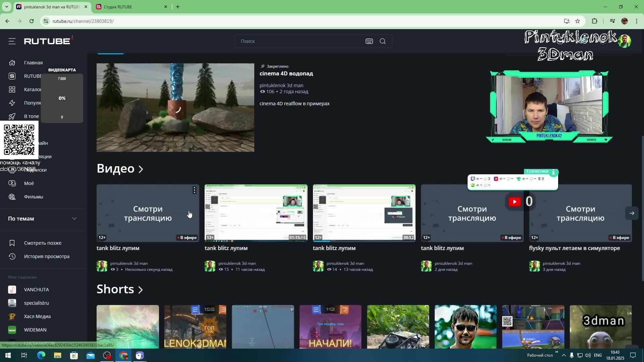The height and width of the screenshot is (362, 644).
Task: Open the Моё section in the sidebar
Action: click(29, 183)
